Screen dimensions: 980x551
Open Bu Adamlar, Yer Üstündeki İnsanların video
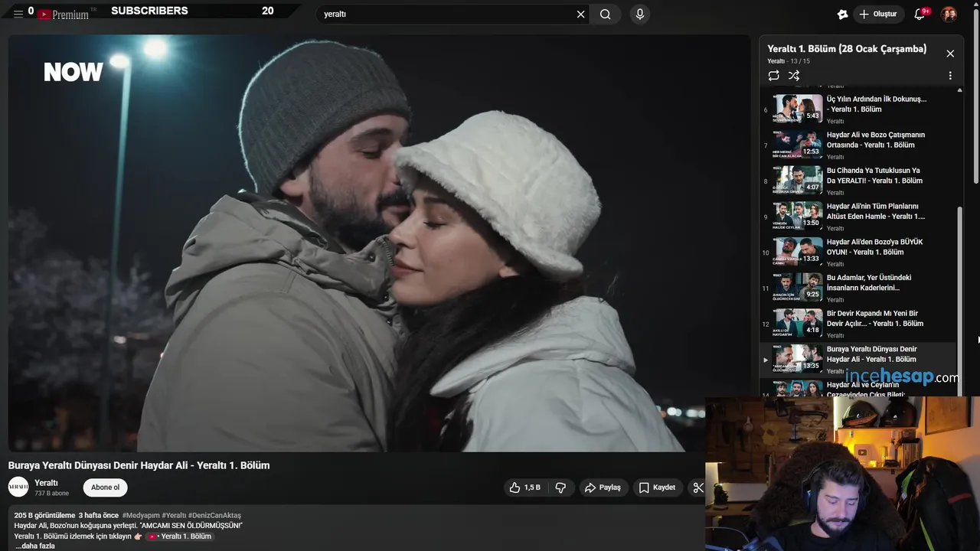(x=857, y=288)
